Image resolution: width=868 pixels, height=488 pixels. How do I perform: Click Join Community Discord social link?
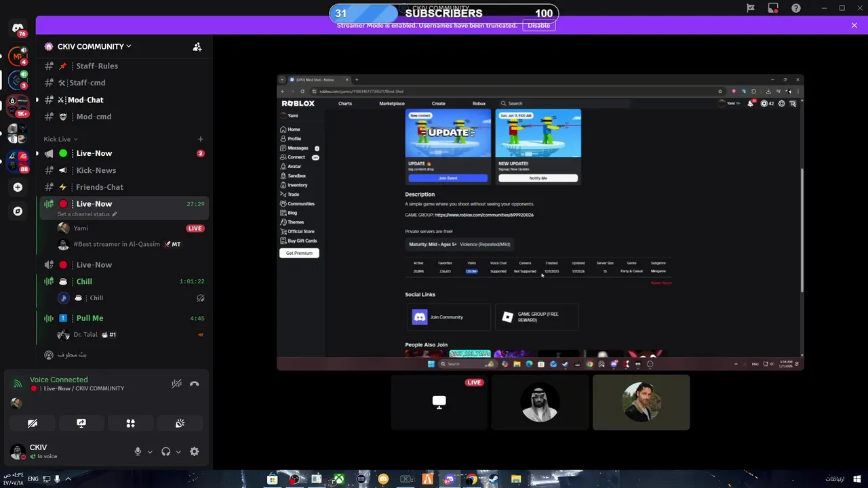(x=448, y=317)
